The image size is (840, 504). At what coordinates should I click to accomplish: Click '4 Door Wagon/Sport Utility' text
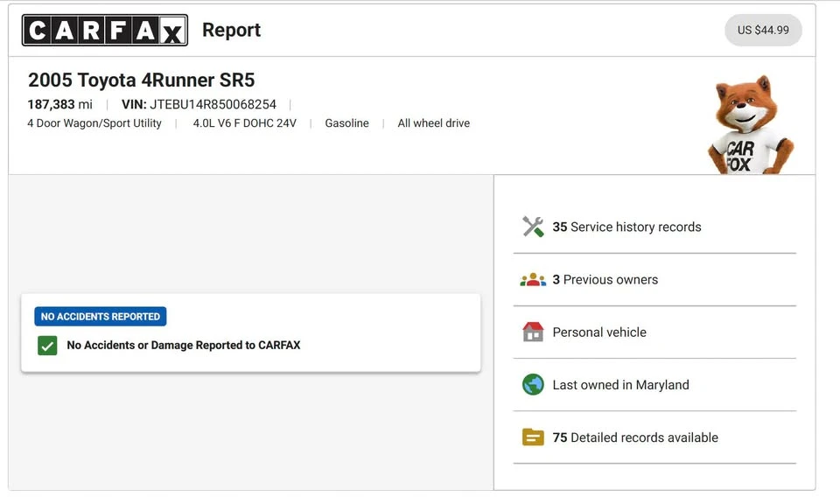pyautogui.click(x=94, y=123)
